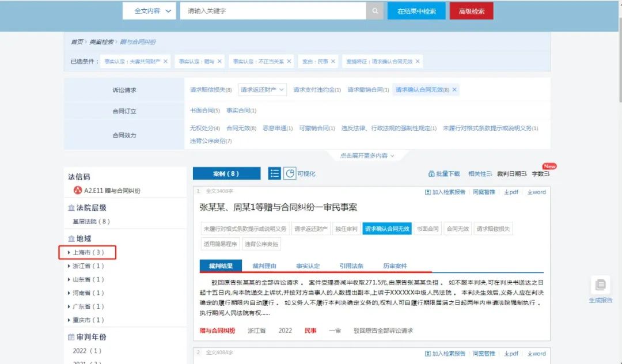Viewport: 622px width, 364px height.
Task: Click 同案智推 on case 1
Action: 484,192
